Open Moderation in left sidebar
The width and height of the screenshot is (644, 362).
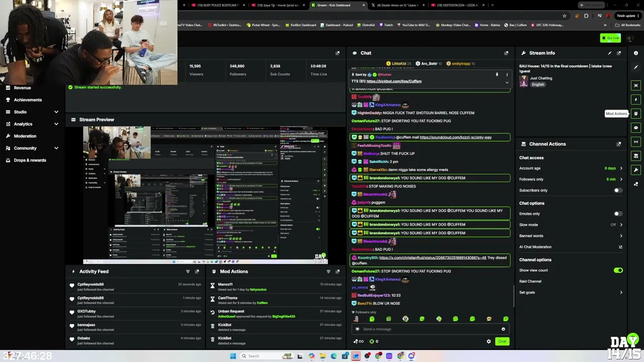click(25, 136)
